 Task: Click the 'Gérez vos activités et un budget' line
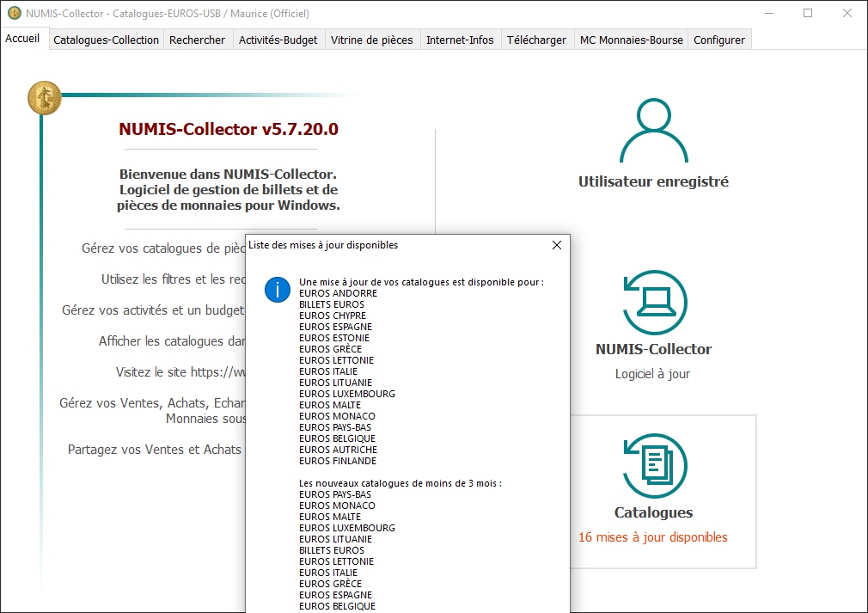153,310
